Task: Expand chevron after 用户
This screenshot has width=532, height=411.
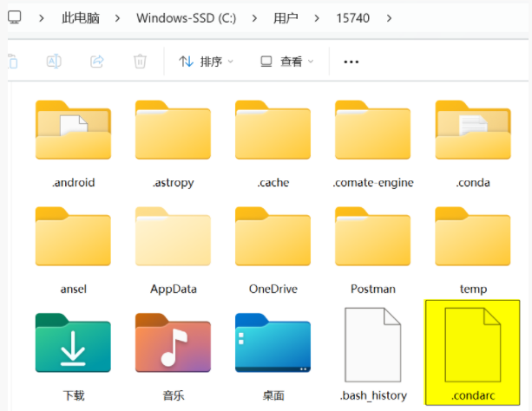Action: 317,18
